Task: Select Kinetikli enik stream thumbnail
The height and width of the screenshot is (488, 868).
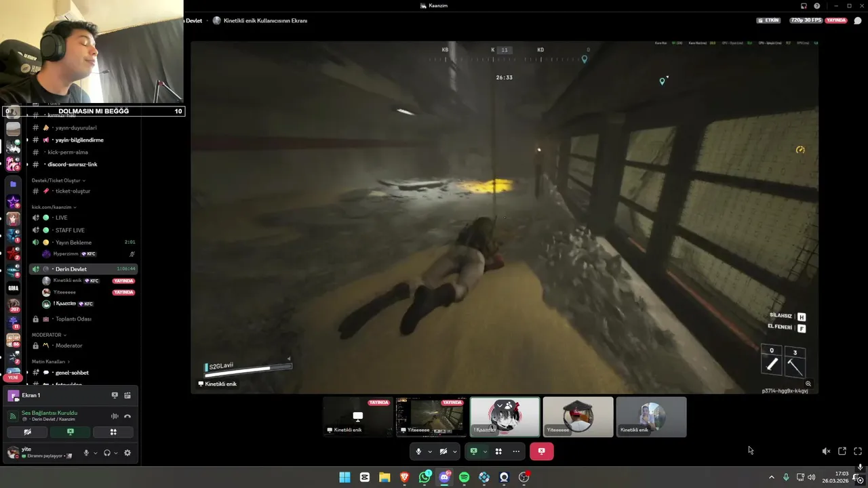Action: pyautogui.click(x=357, y=416)
